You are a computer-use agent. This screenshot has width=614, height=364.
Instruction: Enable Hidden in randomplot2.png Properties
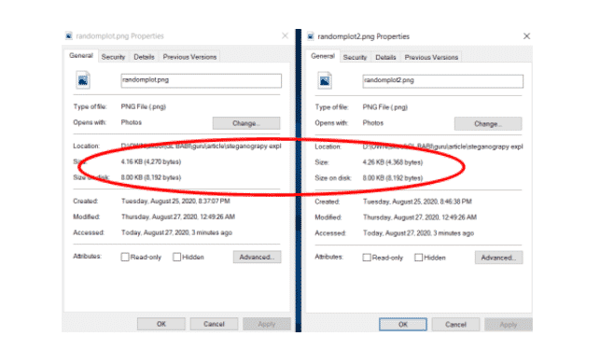[419, 258]
